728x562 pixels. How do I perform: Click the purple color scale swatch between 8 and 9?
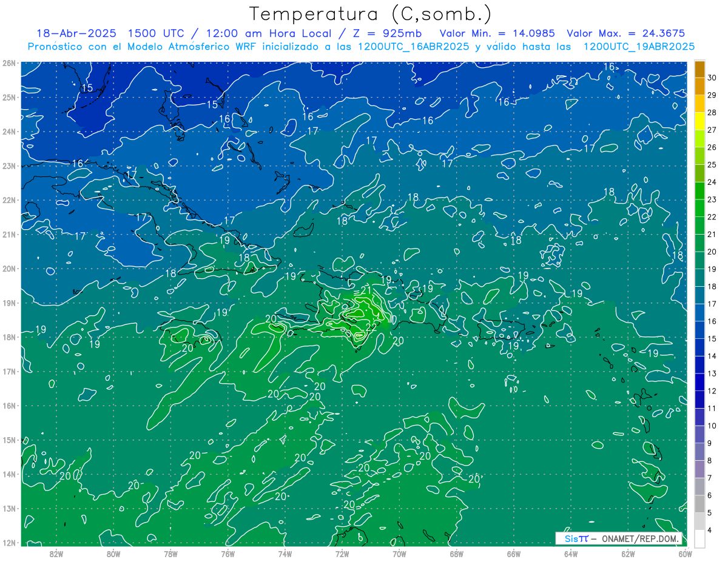click(x=699, y=451)
